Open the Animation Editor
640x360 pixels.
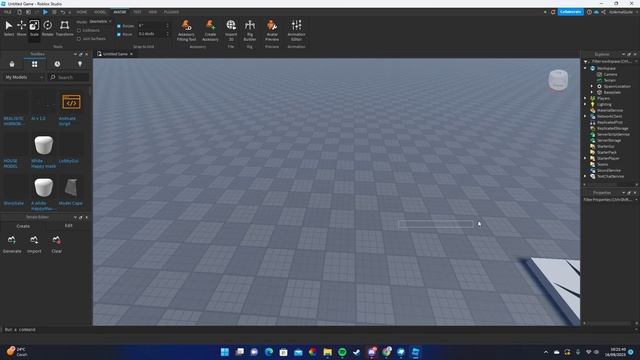coord(296,30)
